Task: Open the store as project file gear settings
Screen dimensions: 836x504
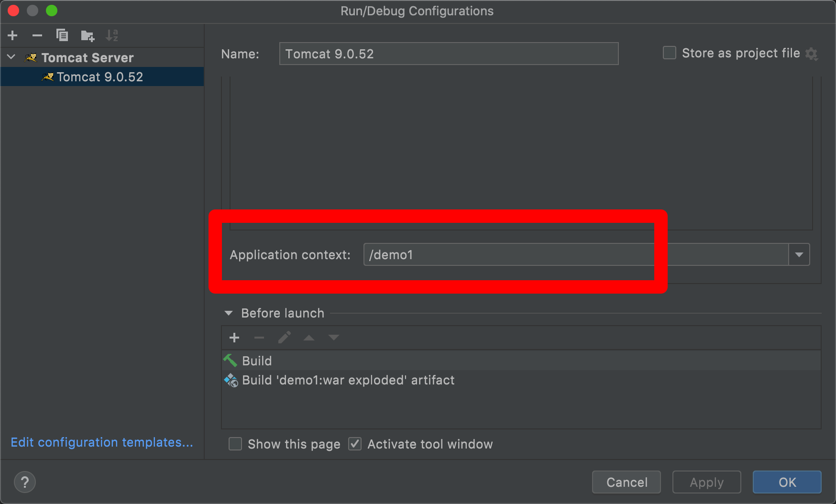Action: [x=812, y=54]
